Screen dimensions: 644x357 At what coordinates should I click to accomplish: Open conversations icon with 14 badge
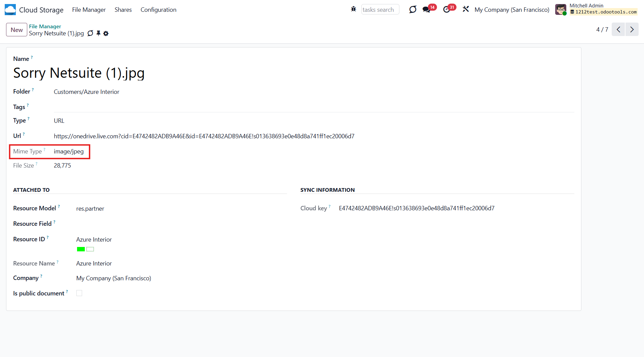427,9
